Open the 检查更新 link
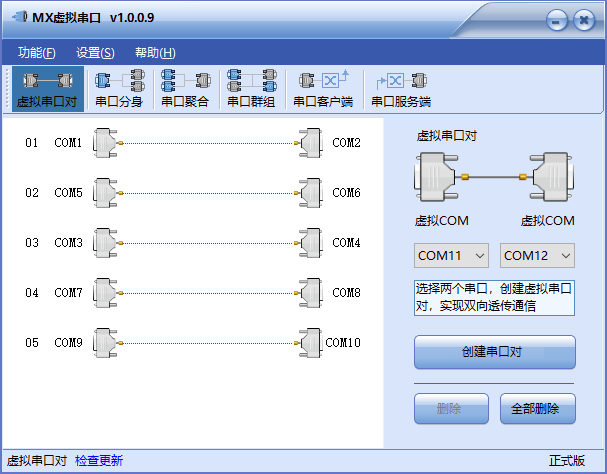 pos(99,460)
